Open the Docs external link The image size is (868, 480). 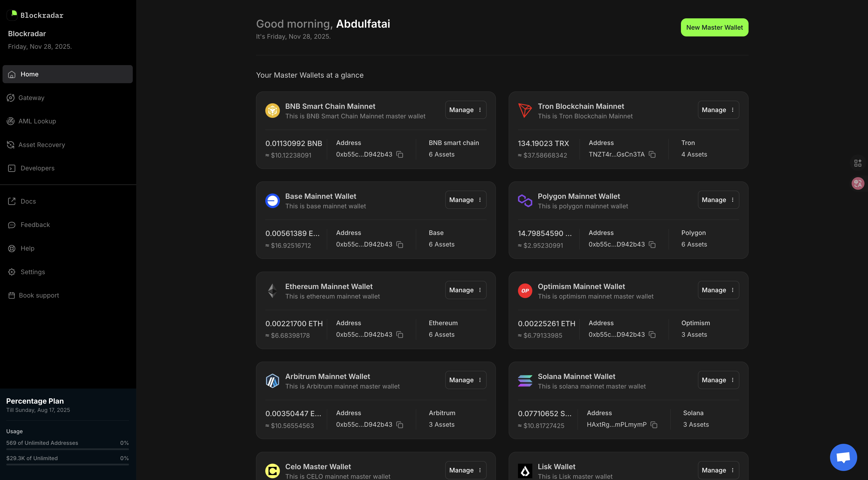[28, 202]
